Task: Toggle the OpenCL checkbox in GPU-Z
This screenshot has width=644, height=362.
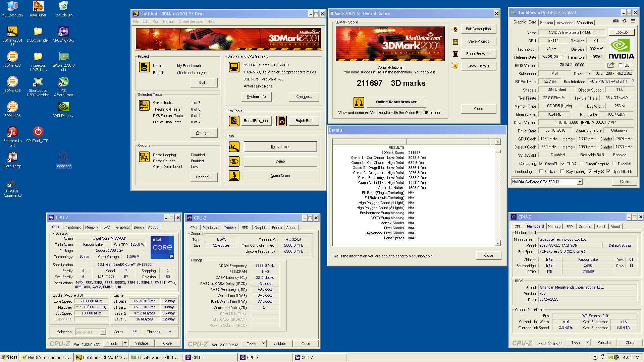Action: pos(541,164)
